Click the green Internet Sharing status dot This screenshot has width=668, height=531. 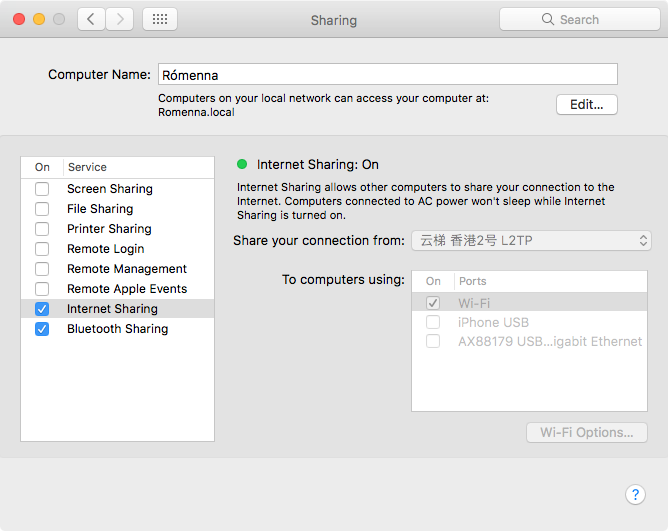pyautogui.click(x=242, y=164)
